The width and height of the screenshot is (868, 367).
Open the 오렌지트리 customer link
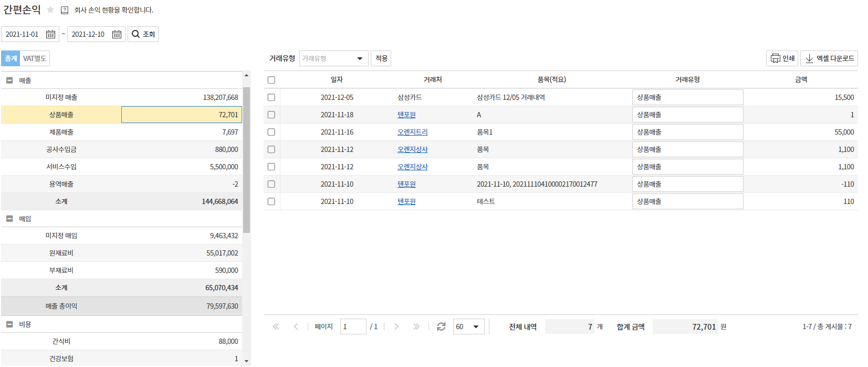[x=412, y=132]
